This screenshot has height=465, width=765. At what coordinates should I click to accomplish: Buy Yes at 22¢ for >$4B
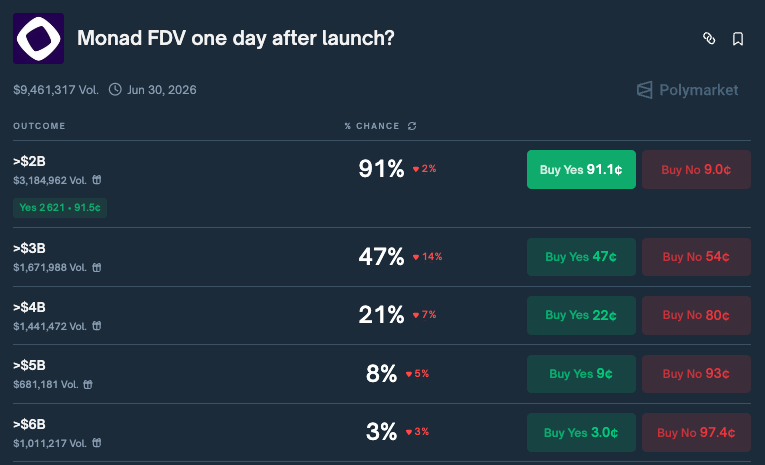tap(581, 315)
